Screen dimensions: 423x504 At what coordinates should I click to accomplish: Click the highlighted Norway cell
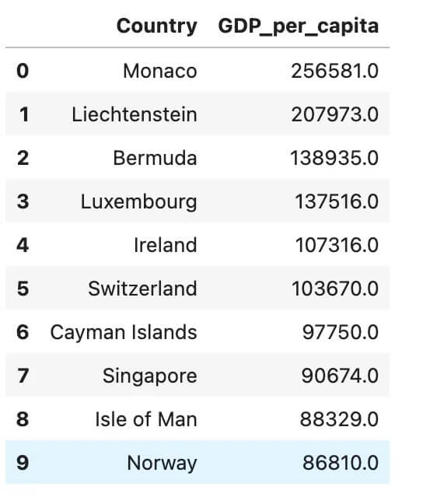162,464
